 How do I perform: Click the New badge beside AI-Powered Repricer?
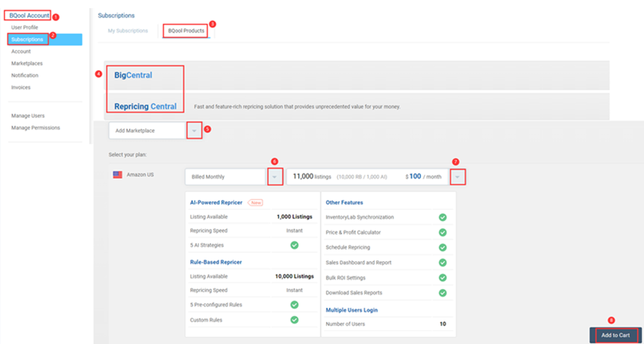tap(256, 203)
